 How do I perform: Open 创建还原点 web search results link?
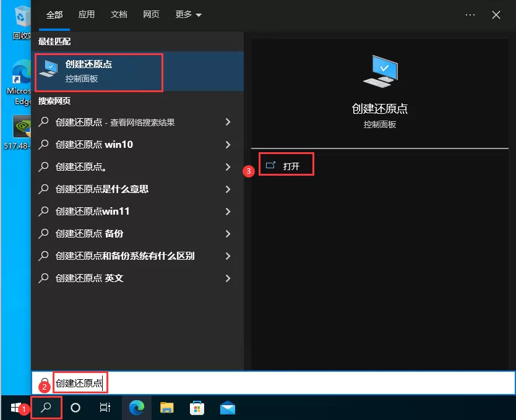click(x=124, y=122)
